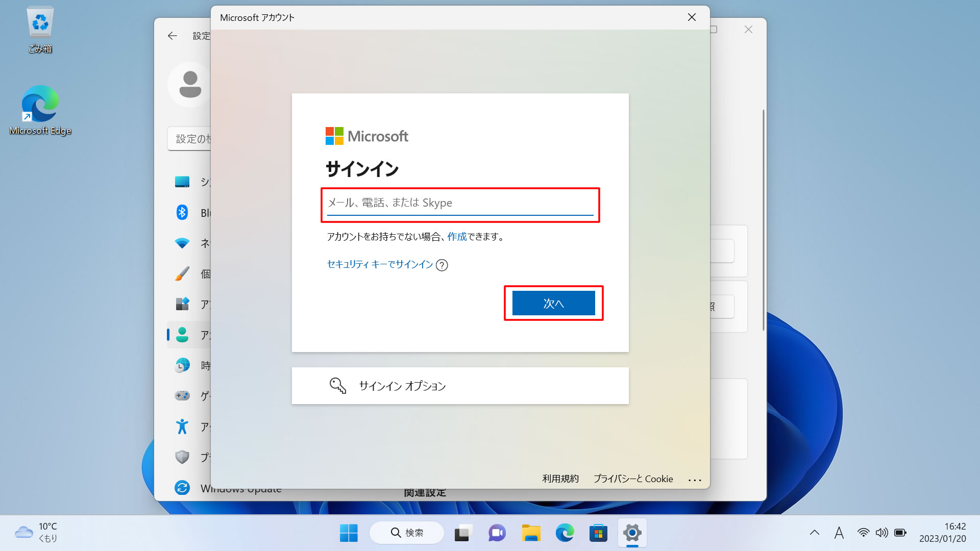The height and width of the screenshot is (551, 980).
Task: Select the Gaming controller icon in Settings sidebar
Action: pos(182,395)
